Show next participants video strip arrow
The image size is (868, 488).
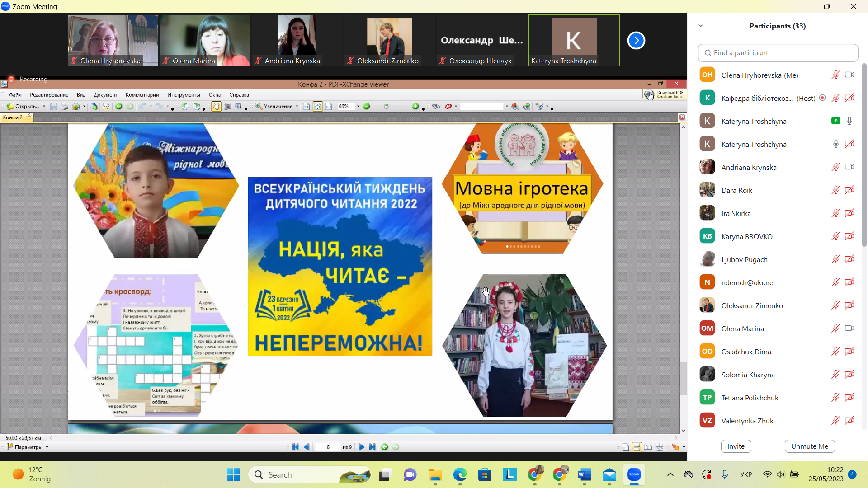[636, 41]
